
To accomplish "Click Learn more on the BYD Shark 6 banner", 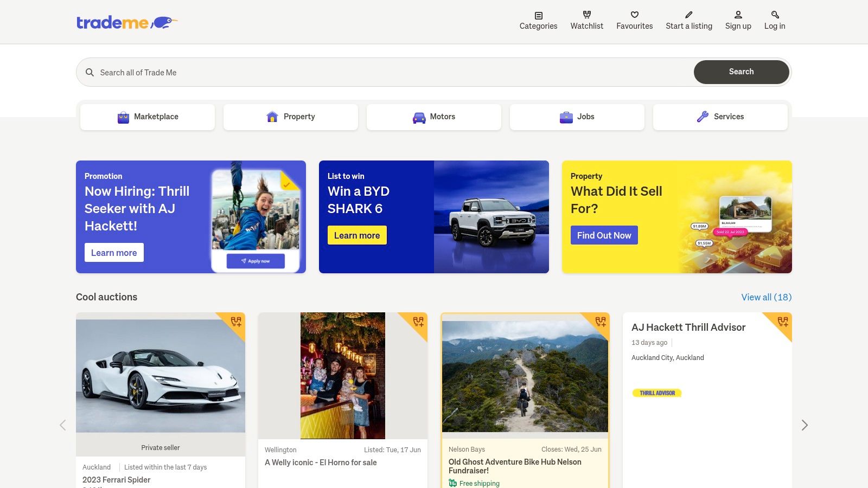I will [x=357, y=235].
